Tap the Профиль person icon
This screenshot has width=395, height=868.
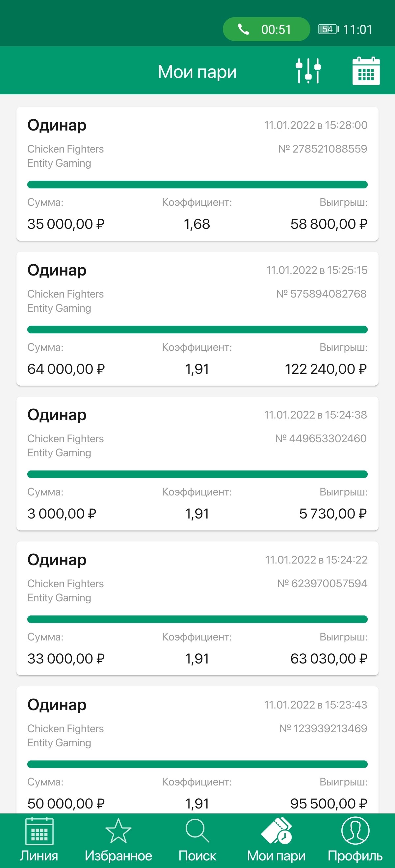click(x=355, y=831)
